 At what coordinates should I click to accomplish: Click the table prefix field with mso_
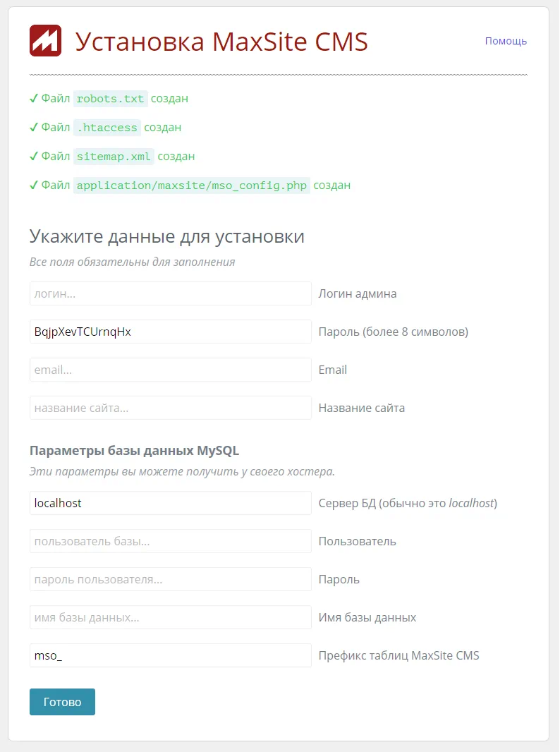coord(171,655)
